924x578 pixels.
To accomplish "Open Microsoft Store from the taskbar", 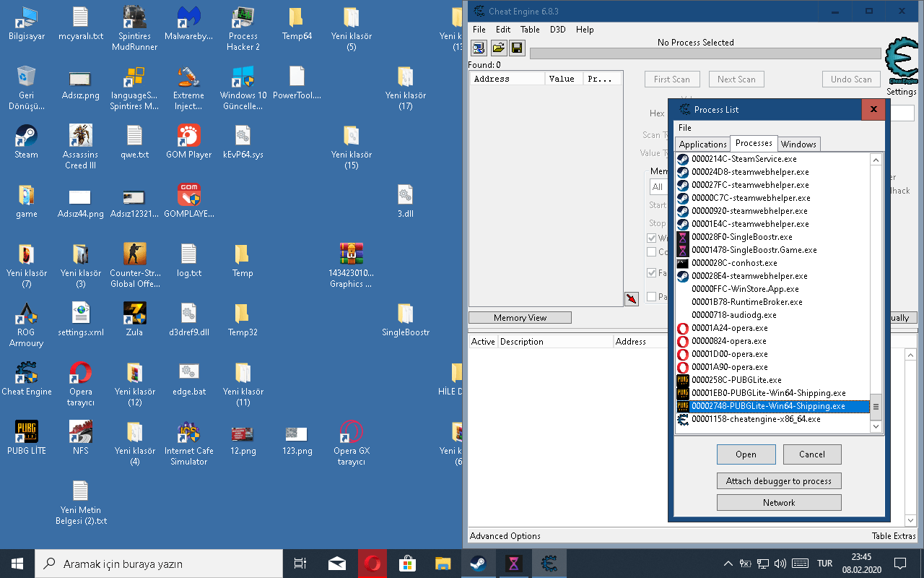I will (408, 564).
